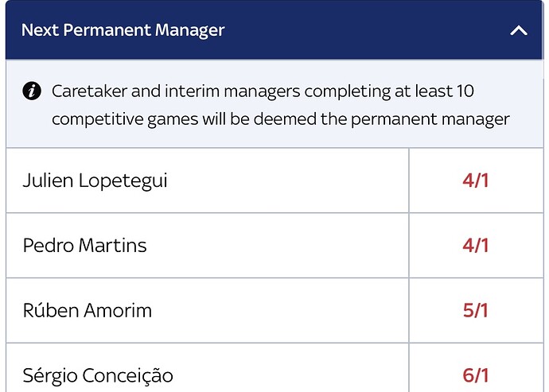The height and width of the screenshot is (392, 549).
Task: Click the Sérgio Conceição name row
Action: [208, 368]
